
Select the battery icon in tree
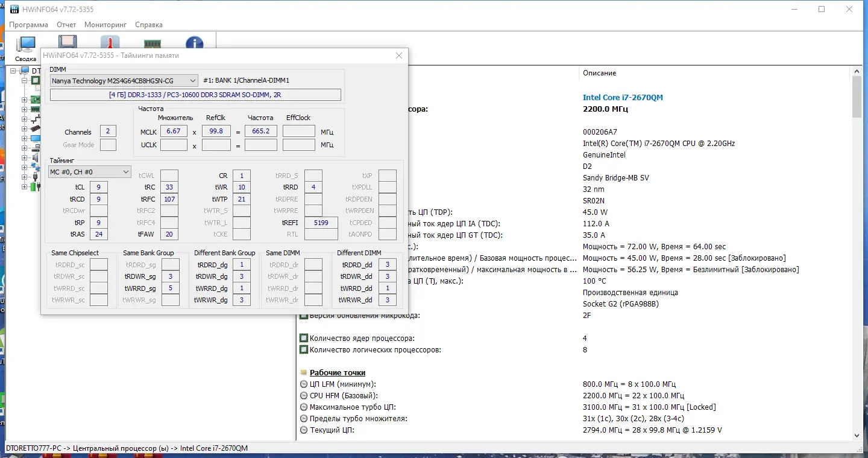36,186
